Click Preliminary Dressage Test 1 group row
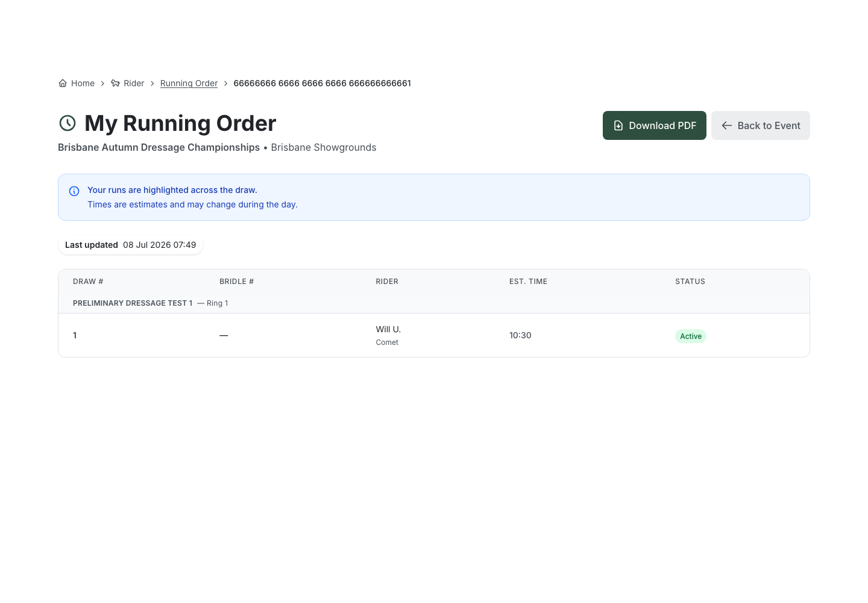The height and width of the screenshot is (603, 868). coord(434,303)
